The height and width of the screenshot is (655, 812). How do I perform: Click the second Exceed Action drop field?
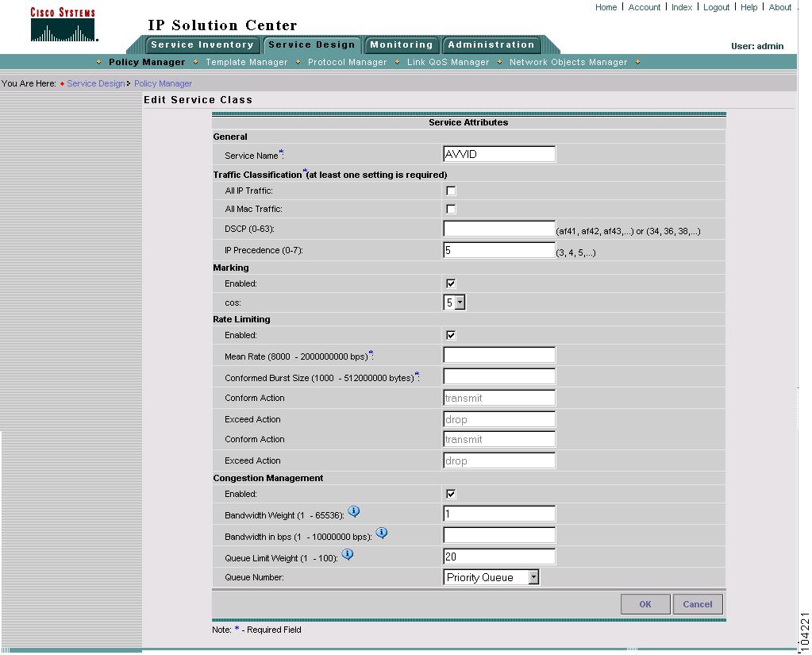coord(499,460)
